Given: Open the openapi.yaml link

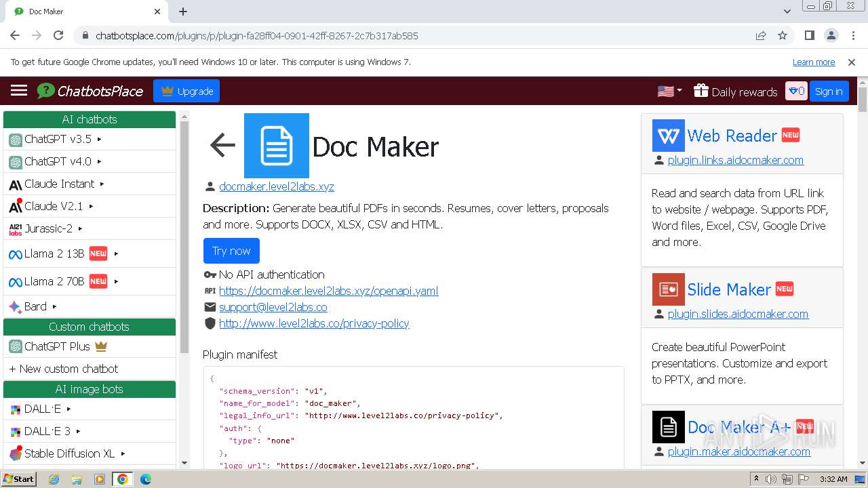Looking at the screenshot, I should click(329, 291).
